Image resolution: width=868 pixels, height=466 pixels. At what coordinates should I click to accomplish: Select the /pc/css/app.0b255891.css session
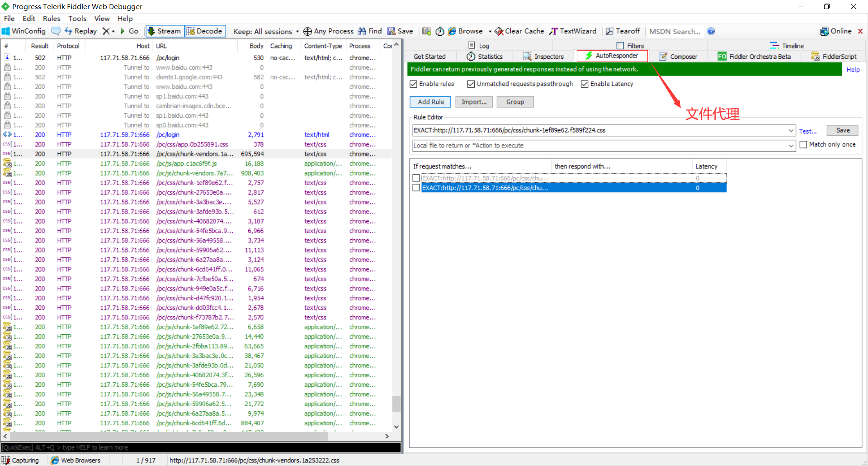click(x=196, y=144)
